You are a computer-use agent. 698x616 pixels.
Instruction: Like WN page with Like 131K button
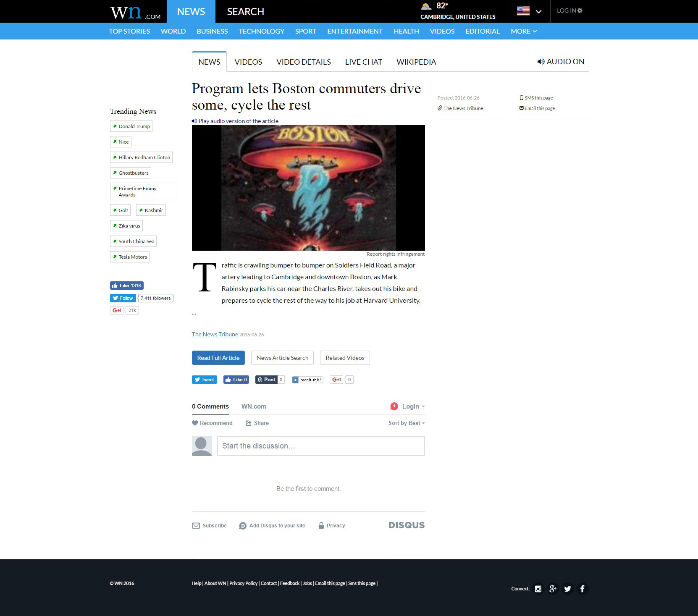pos(127,286)
